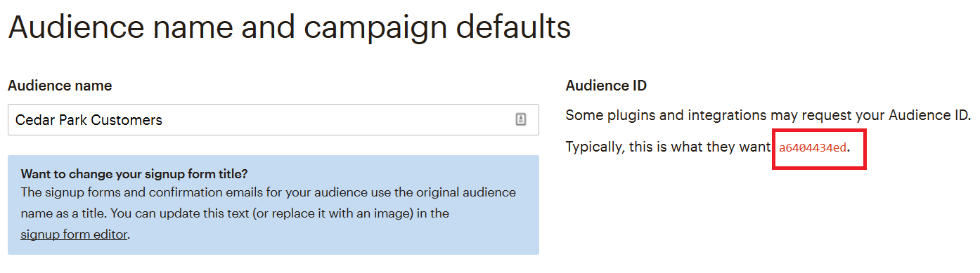Image resolution: width=980 pixels, height=273 pixels.
Task: Click the Audience name label
Action: coord(60,86)
